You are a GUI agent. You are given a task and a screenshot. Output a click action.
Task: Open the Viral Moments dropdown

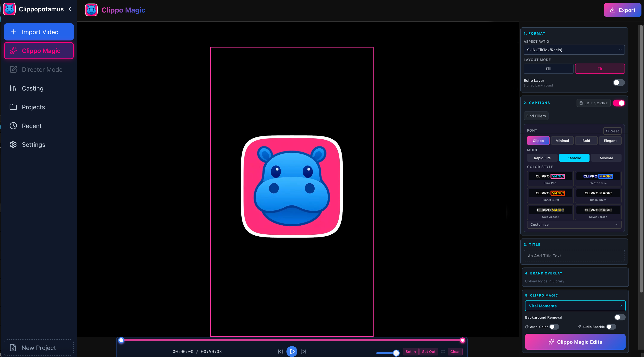(575, 306)
